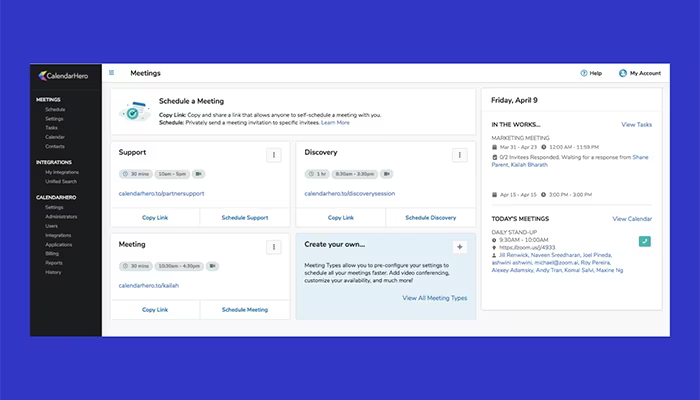The image size is (700, 400).
Task: Open Users in the sidebar
Action: pyautogui.click(x=51, y=226)
